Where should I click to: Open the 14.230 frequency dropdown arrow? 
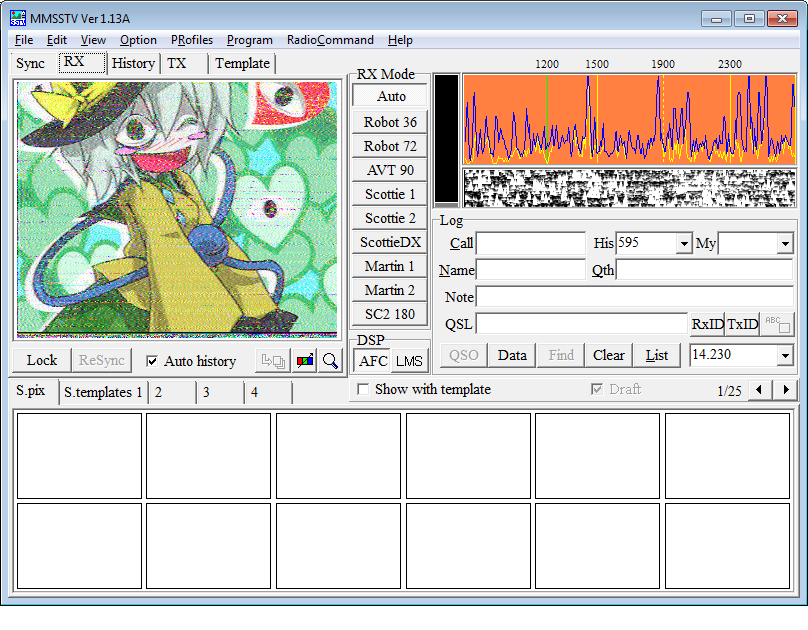[785, 355]
